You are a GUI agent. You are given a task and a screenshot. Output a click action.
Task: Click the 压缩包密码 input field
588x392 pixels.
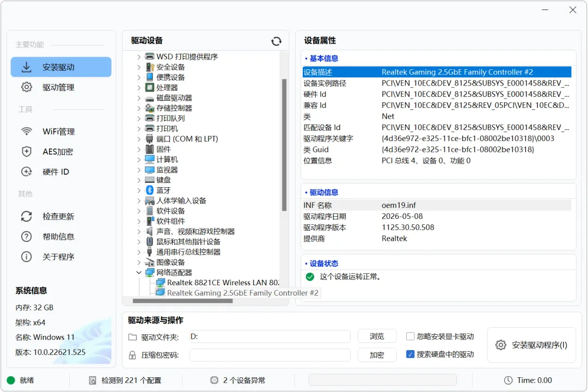[269, 355]
